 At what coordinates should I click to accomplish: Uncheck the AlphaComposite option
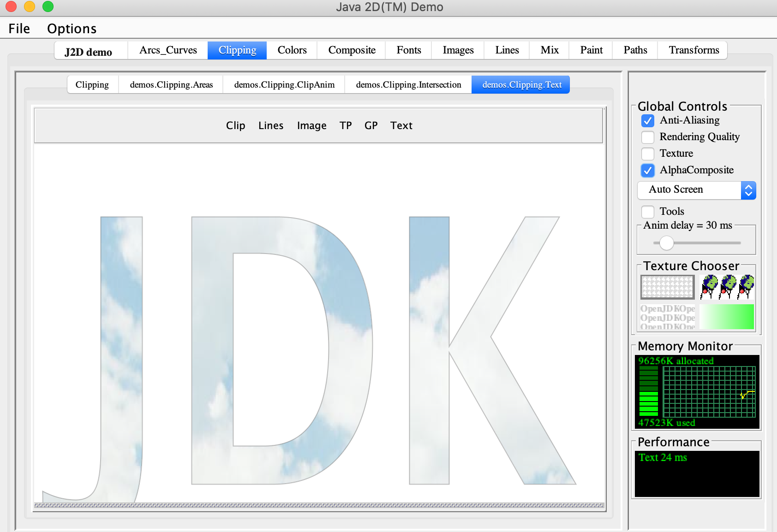coord(648,171)
